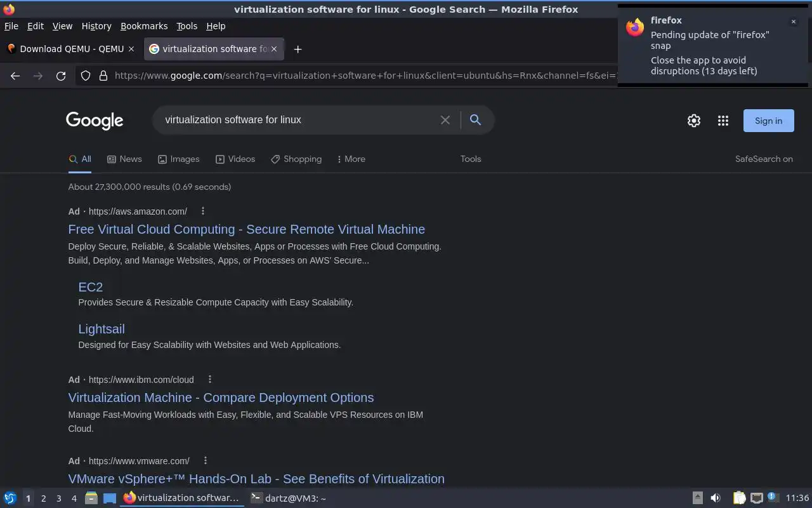Clear the Google search box text
The image size is (812, 508).
445,120
